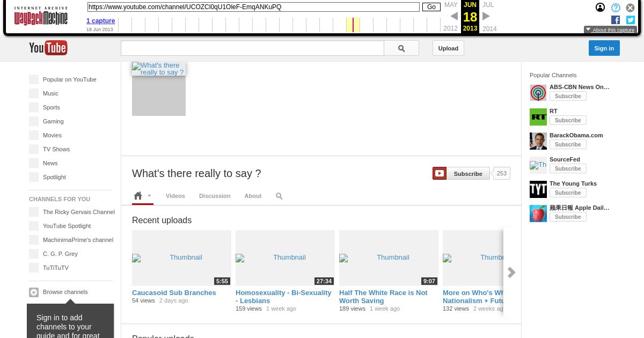Subscribe to SourceFed

[568, 169]
